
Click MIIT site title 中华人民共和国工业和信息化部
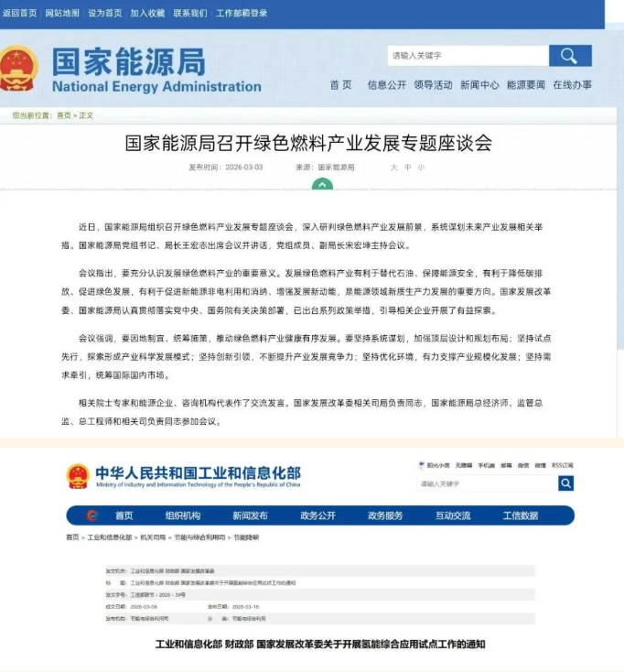click(x=198, y=473)
